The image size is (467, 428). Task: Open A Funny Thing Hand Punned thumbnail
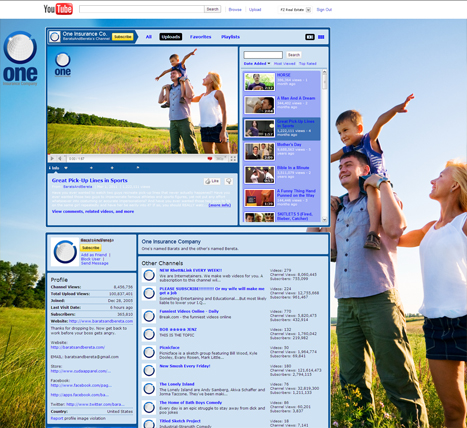(260, 198)
